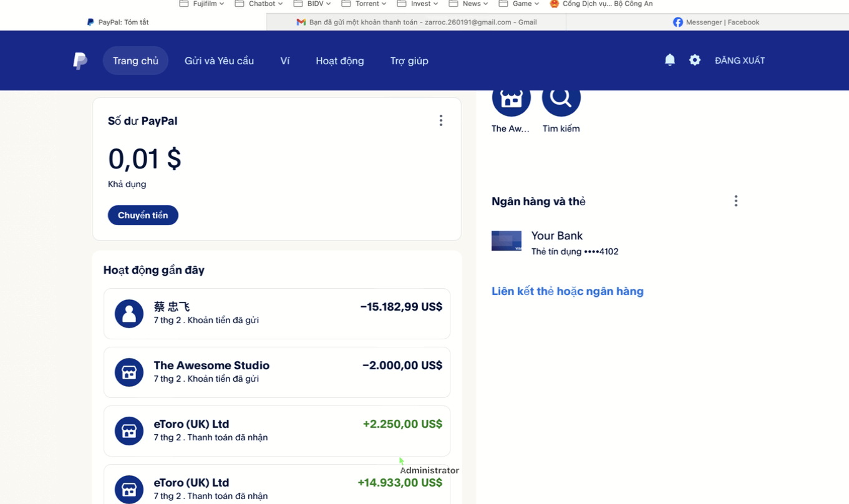The image size is (849, 504).
Task: Click the Hoạt động gần đây heading
Action: [154, 270]
